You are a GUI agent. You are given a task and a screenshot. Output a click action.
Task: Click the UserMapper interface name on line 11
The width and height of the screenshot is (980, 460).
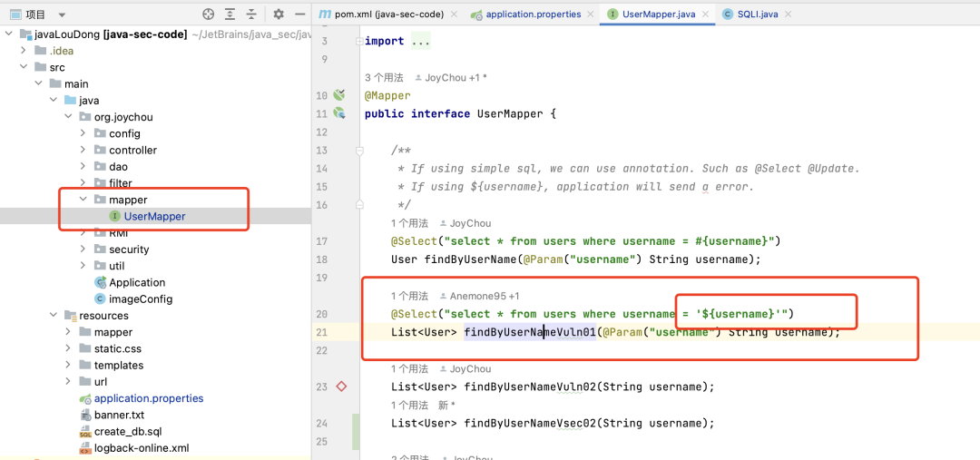pos(509,113)
